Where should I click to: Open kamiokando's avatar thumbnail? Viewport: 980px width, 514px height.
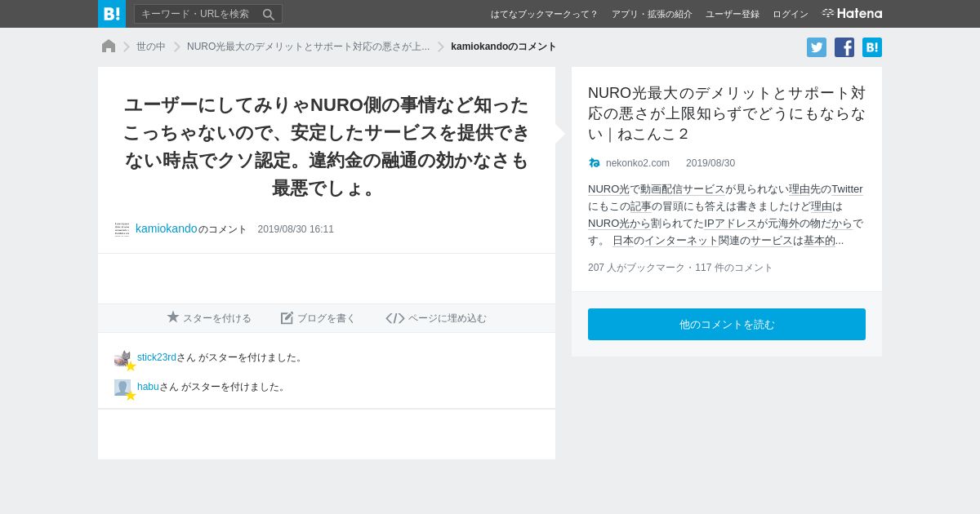122,229
